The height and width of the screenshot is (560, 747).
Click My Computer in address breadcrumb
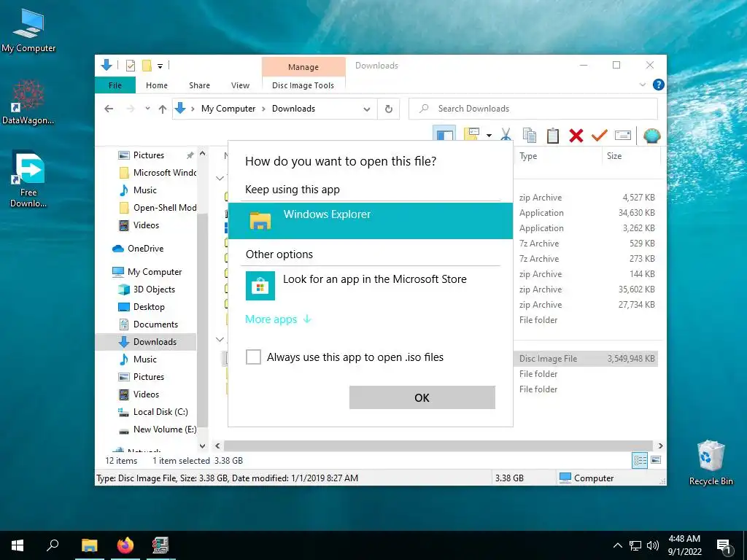point(228,109)
